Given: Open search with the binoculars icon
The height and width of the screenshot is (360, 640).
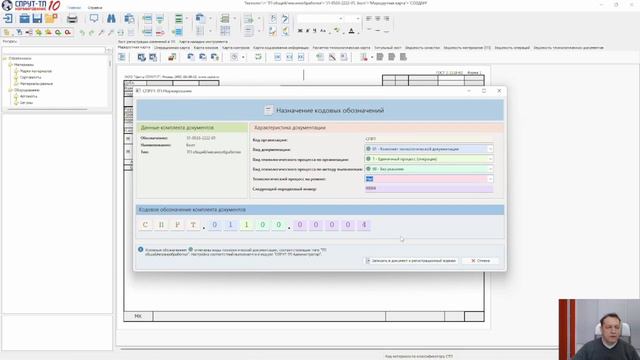Looking at the screenshot, I should tap(111, 18).
